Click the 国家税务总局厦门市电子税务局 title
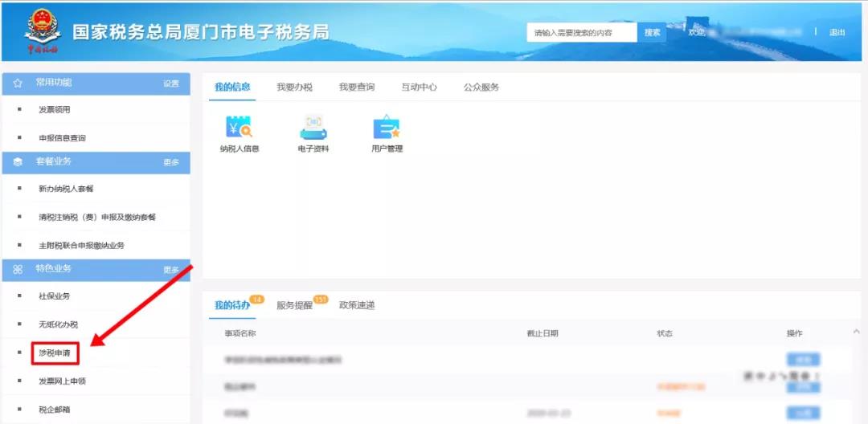 [201, 32]
